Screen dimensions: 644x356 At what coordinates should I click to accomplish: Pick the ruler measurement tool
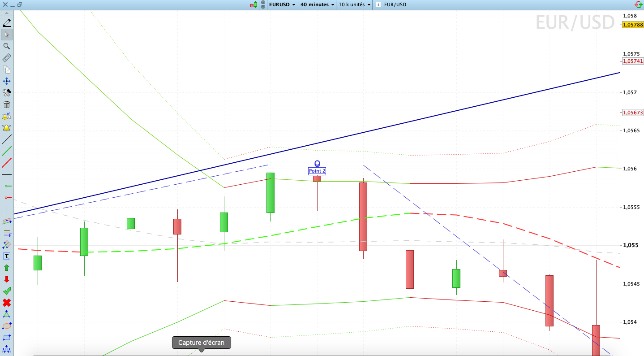7,58
